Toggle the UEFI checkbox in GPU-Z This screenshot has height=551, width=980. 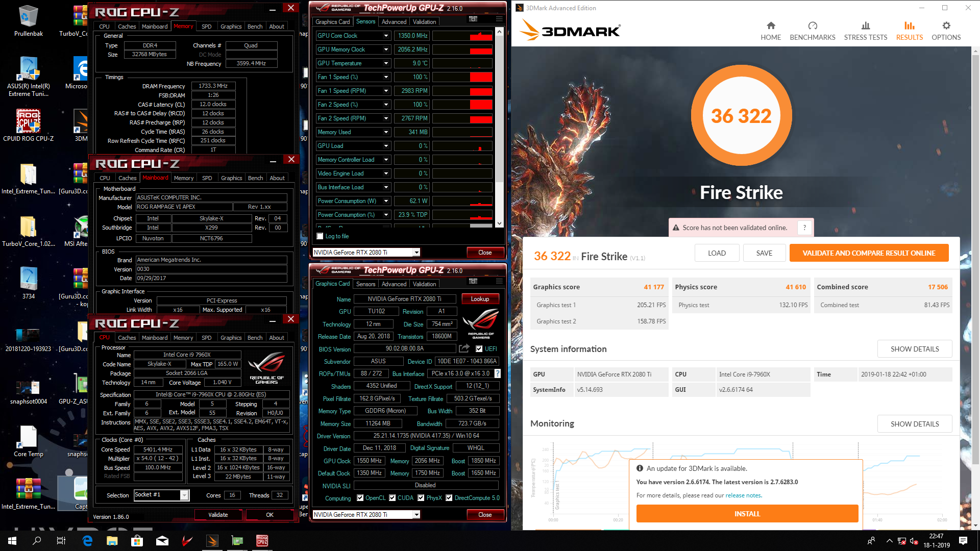pos(479,349)
